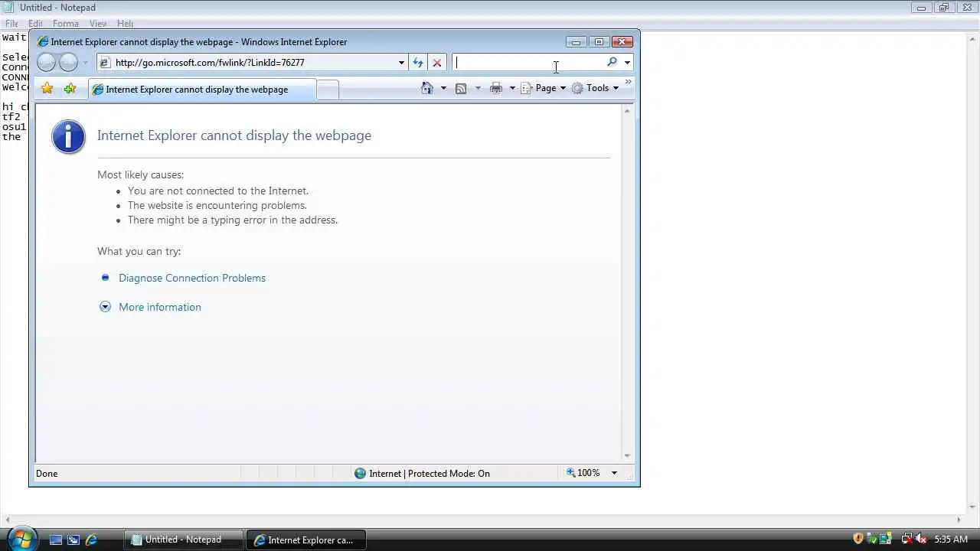Open the View menu in Notepad
980x551 pixels.
[x=98, y=24]
